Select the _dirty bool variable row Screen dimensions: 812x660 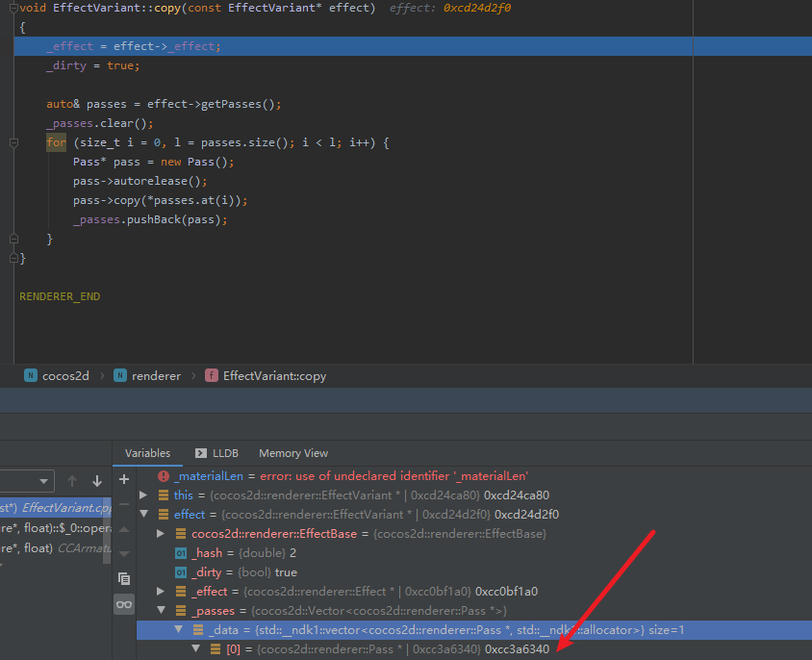tap(474, 571)
